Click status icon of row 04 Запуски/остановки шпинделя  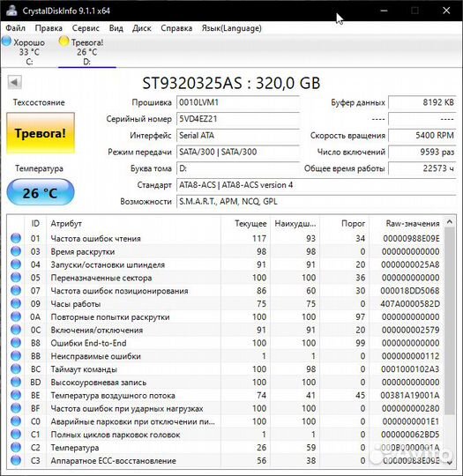tap(16, 264)
